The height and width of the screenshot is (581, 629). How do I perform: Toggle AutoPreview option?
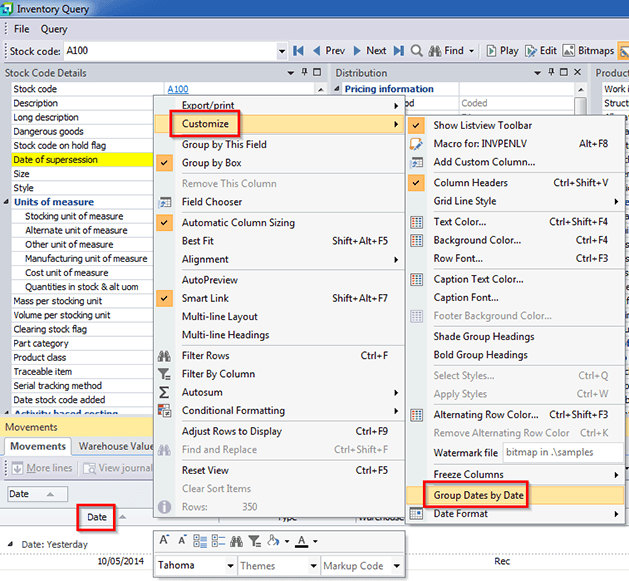210,280
